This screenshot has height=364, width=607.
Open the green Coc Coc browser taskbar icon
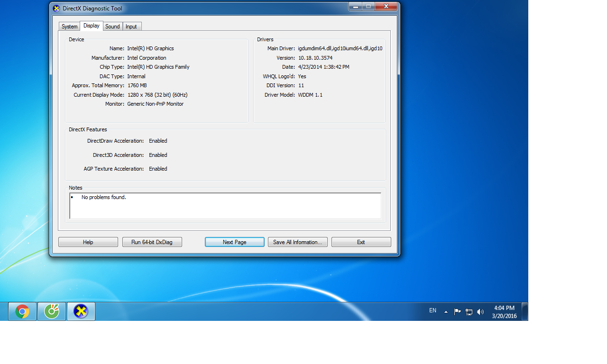(52, 311)
